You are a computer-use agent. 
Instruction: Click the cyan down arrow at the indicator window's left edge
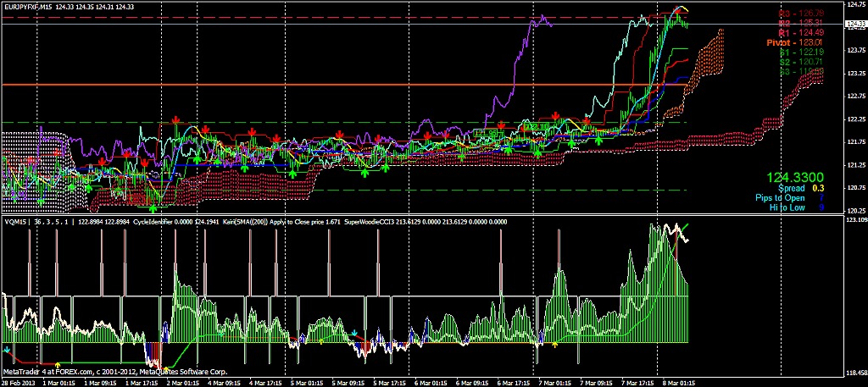[7, 348]
